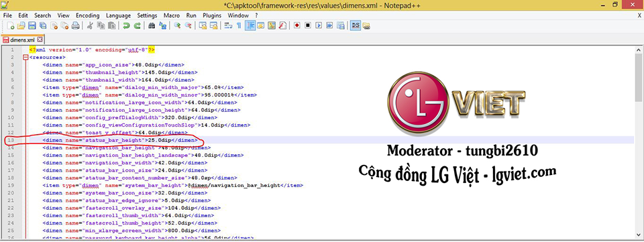Save the current file with the floppy icon
Screen dimensions: 644x242
tap(32, 25)
